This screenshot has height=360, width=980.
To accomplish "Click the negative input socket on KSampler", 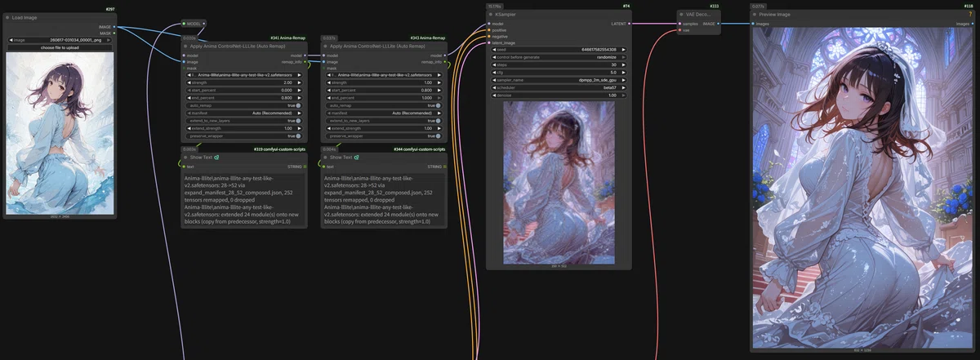I will point(489,37).
